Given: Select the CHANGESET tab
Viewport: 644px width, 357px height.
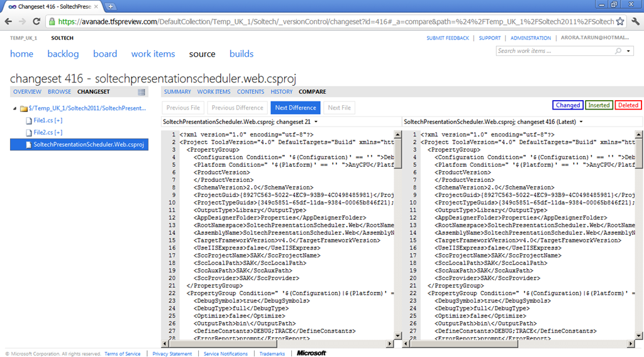Looking at the screenshot, I should coord(94,92).
